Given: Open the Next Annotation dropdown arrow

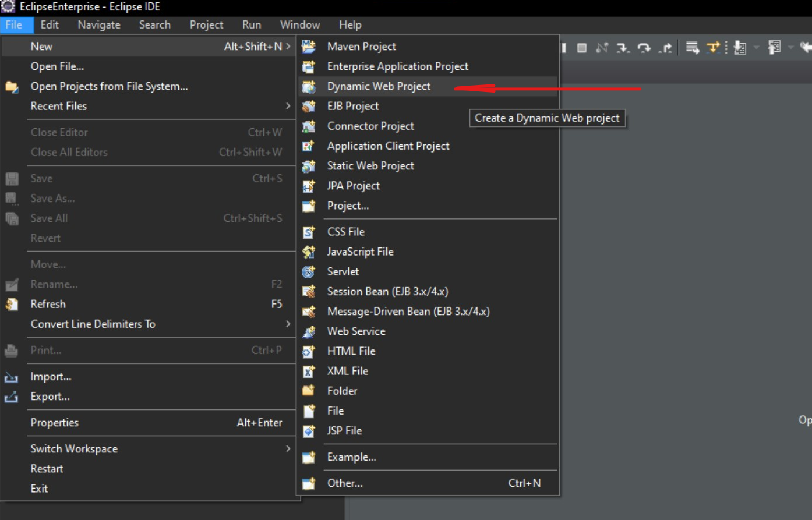Looking at the screenshot, I should [x=756, y=48].
